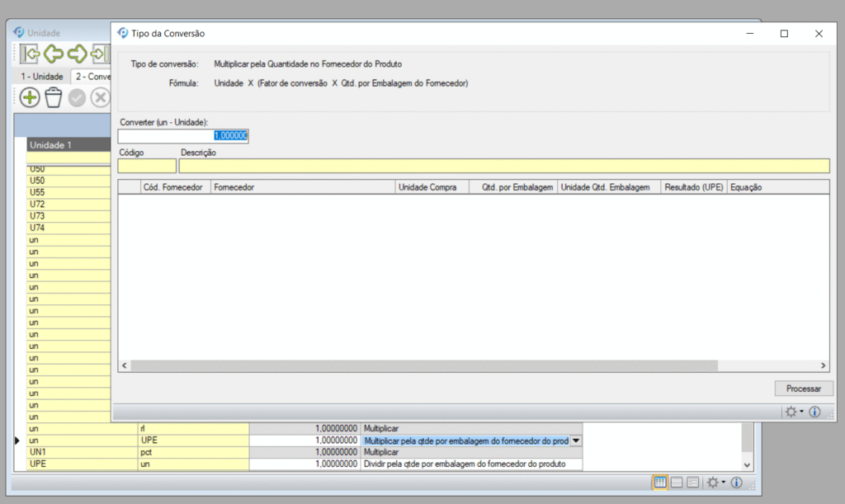The height and width of the screenshot is (504, 845).
Task: Click the Resultado (UPE) column header
Action: pos(693,187)
